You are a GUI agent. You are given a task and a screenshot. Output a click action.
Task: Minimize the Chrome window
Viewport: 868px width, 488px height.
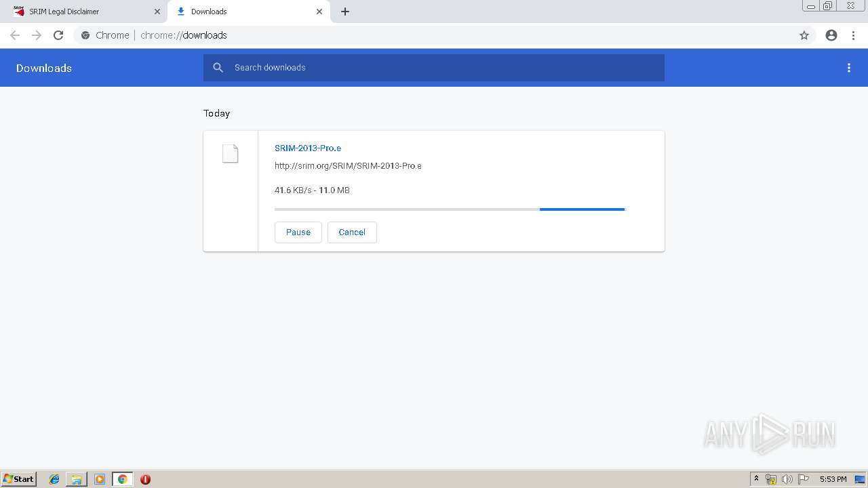click(x=811, y=6)
